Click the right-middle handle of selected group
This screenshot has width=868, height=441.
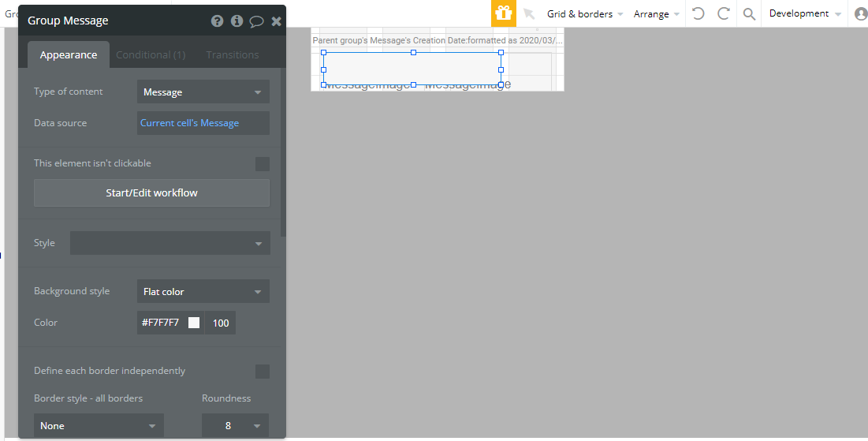(501, 69)
